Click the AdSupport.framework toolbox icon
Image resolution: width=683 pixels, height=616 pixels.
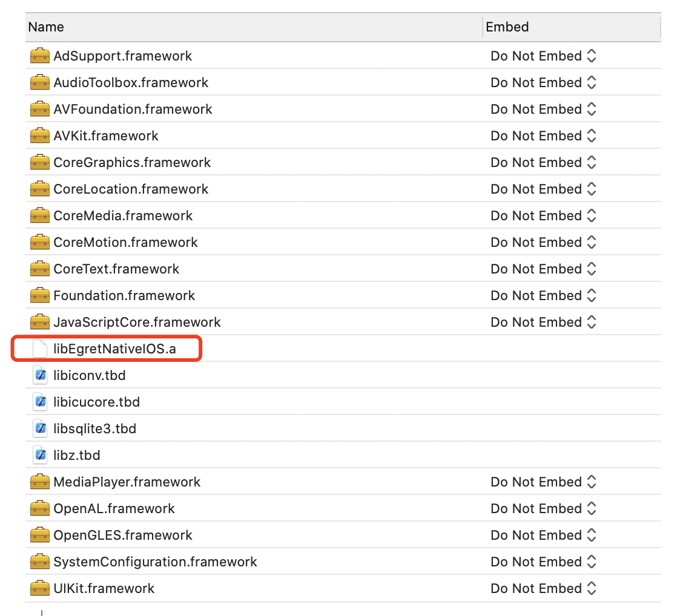(39, 56)
